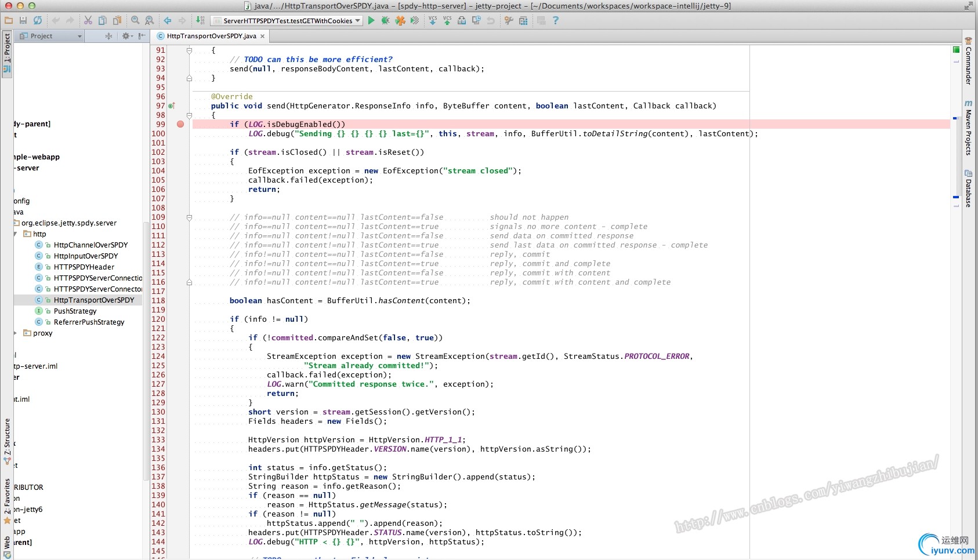Toggle the 1: Project tool window tab
The image size is (978, 560).
7,54
